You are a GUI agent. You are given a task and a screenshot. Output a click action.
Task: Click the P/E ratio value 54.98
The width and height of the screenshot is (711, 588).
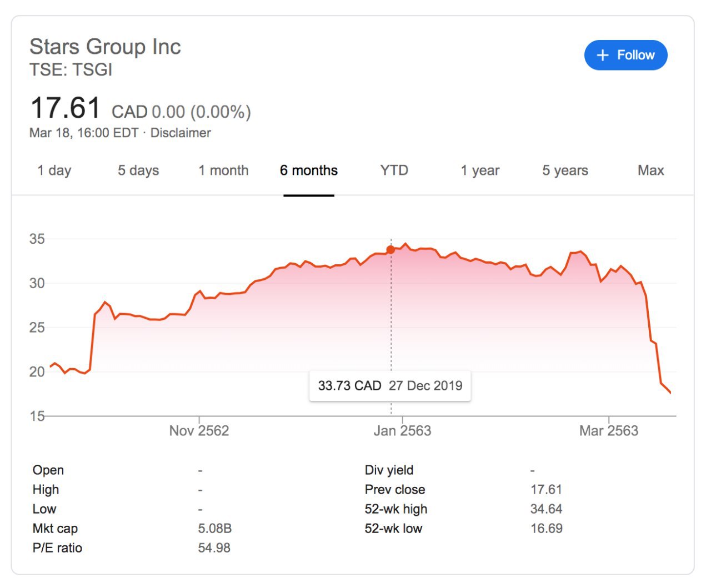pyautogui.click(x=214, y=548)
